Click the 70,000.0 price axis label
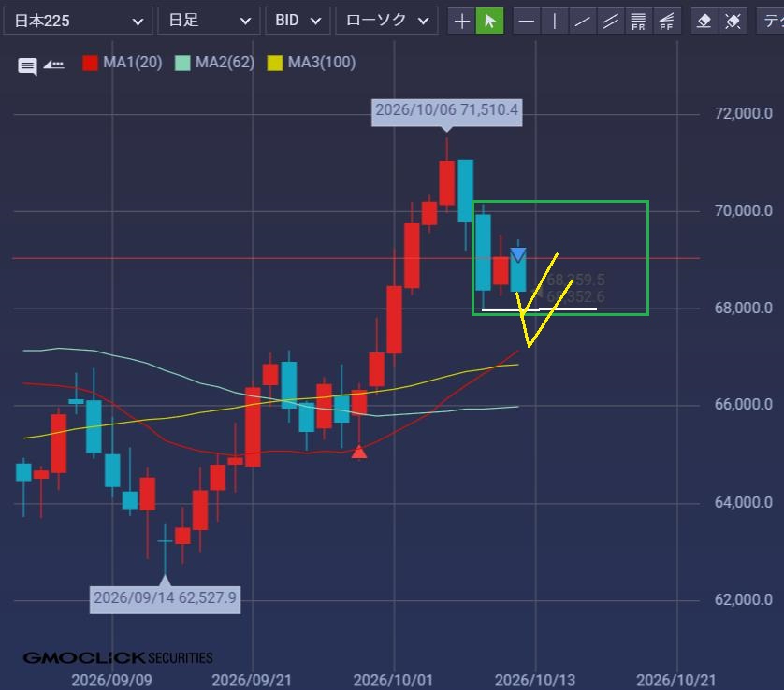 744,211
